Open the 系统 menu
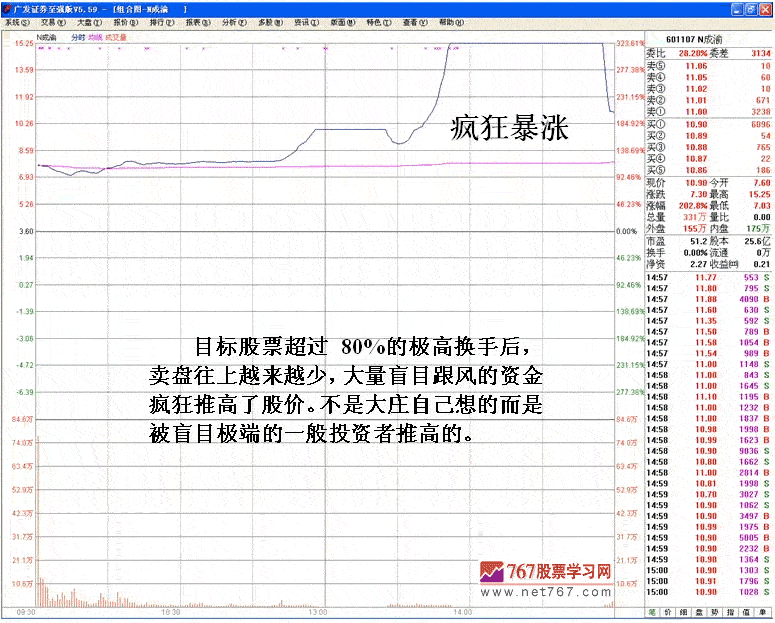The height and width of the screenshot is (623, 775). 16,21
